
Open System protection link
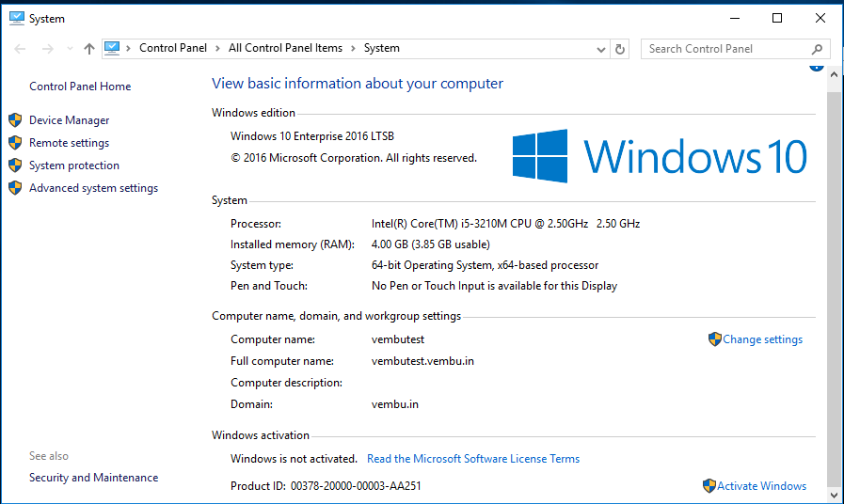(x=73, y=165)
